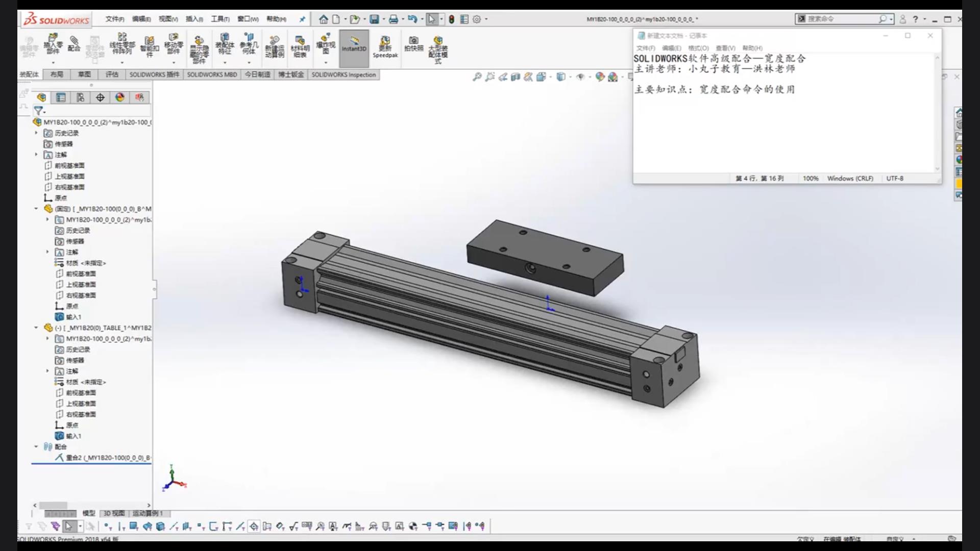Open the PropertyManager tab icon

[x=61, y=97]
